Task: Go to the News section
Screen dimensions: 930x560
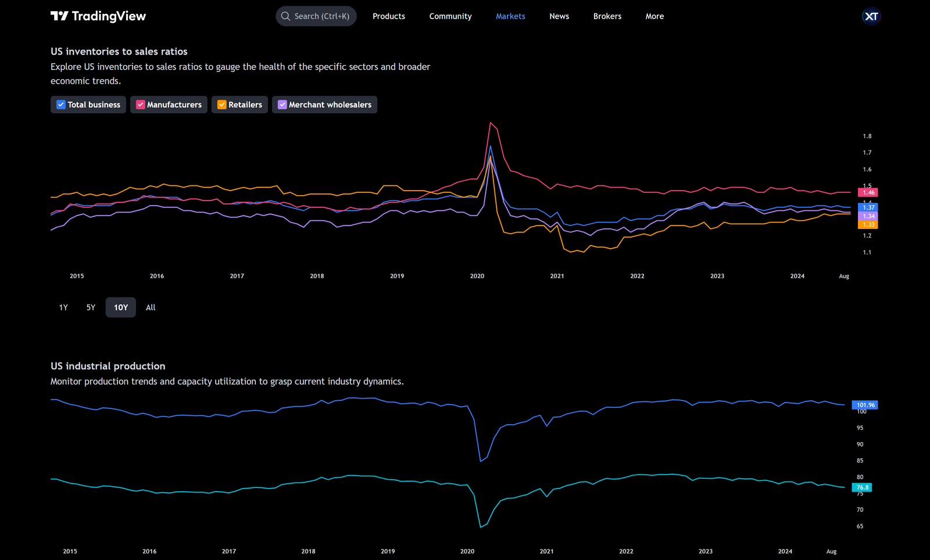Action: (x=559, y=16)
